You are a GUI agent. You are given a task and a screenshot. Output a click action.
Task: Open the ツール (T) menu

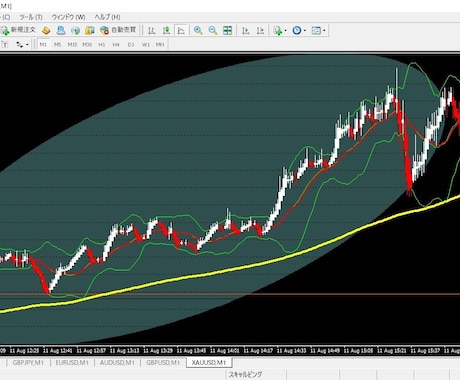(31, 17)
